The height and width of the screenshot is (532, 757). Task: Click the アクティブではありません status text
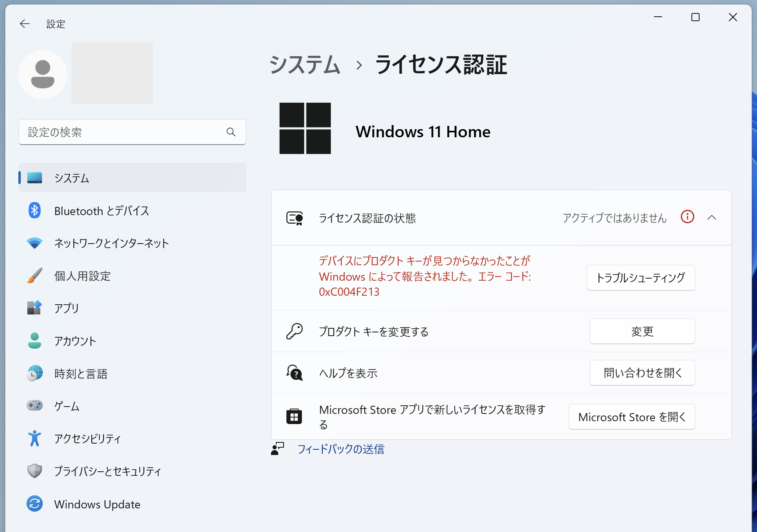point(614,218)
